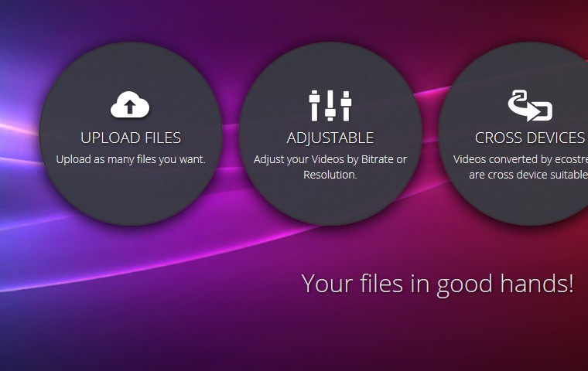Click the up arrow inside the cloud icon

point(130,107)
